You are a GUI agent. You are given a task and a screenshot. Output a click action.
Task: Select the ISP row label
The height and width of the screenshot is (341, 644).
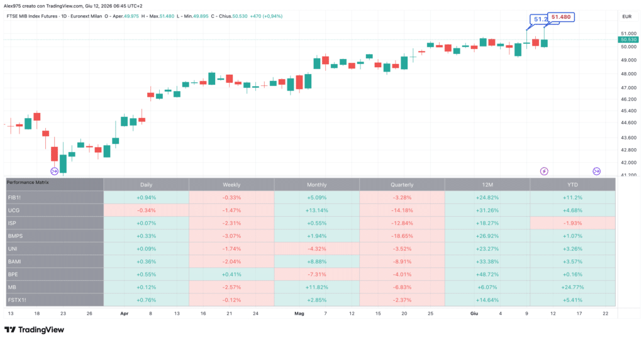coord(55,223)
